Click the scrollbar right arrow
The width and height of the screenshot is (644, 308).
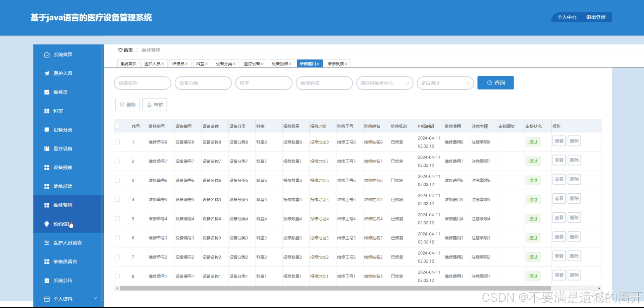pos(599,288)
